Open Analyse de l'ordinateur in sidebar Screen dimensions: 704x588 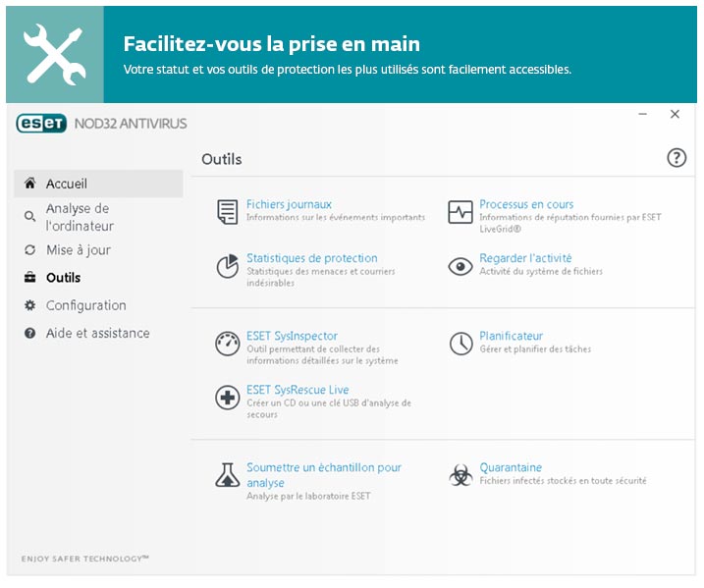(79, 217)
